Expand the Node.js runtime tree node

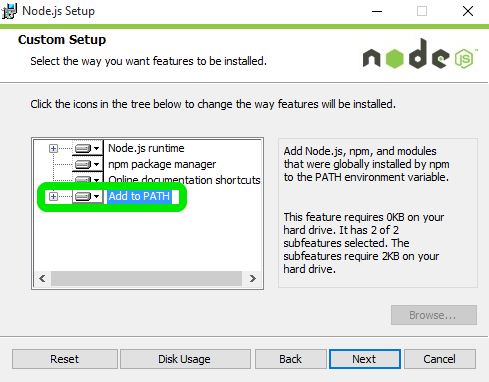(x=53, y=148)
